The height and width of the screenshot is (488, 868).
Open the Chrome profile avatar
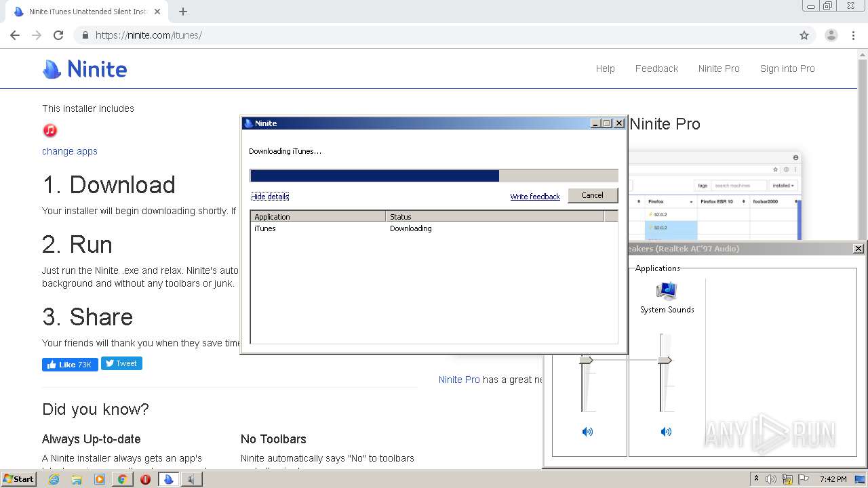click(831, 35)
